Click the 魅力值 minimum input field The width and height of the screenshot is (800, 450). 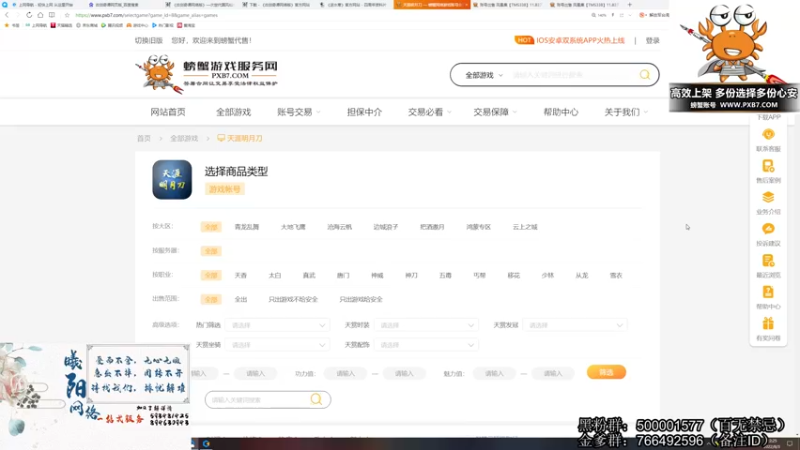pos(494,373)
